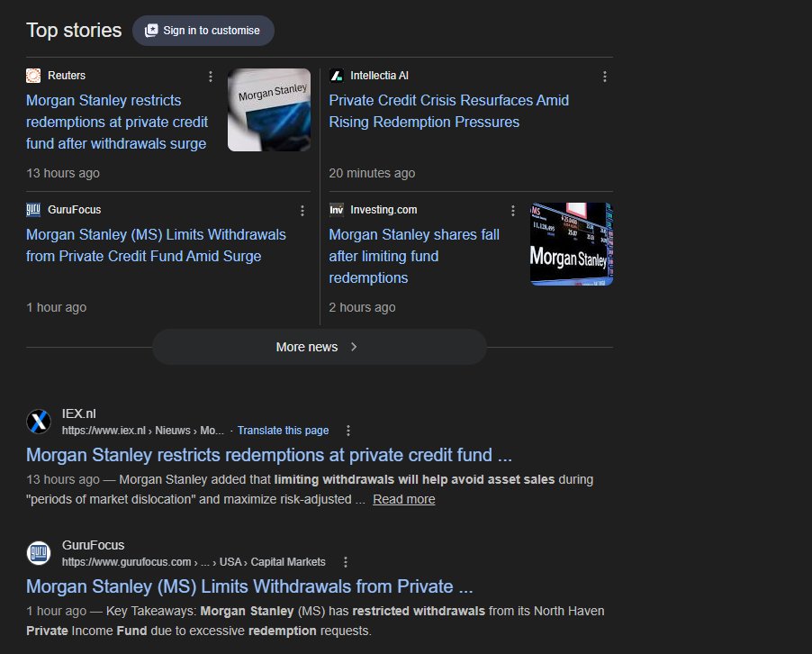Image resolution: width=812 pixels, height=654 pixels.
Task: Click the Top stories heading
Action: [x=74, y=31]
